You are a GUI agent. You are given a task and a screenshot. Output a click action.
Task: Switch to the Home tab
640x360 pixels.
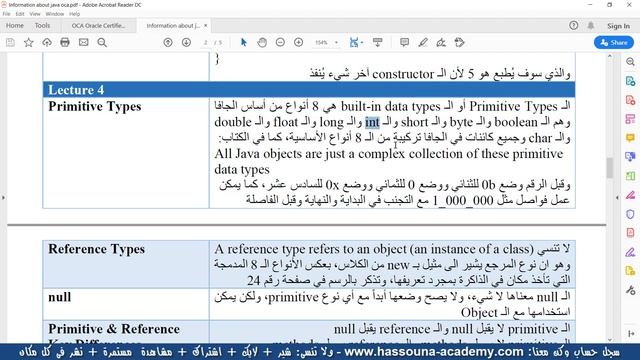[x=15, y=25]
